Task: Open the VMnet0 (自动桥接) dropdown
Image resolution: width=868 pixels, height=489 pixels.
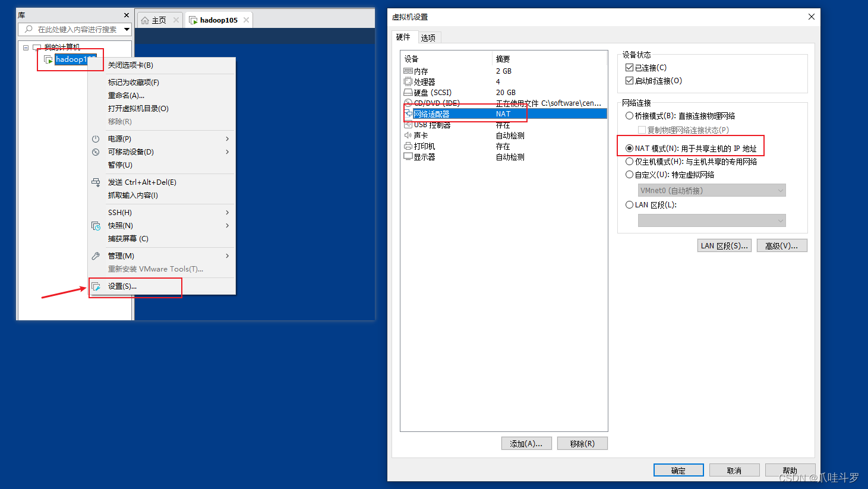Action: 712,191
